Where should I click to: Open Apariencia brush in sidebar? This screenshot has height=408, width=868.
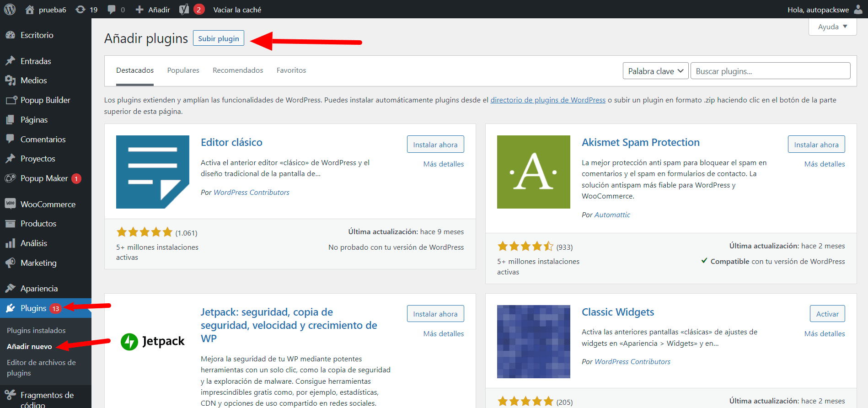pos(10,289)
